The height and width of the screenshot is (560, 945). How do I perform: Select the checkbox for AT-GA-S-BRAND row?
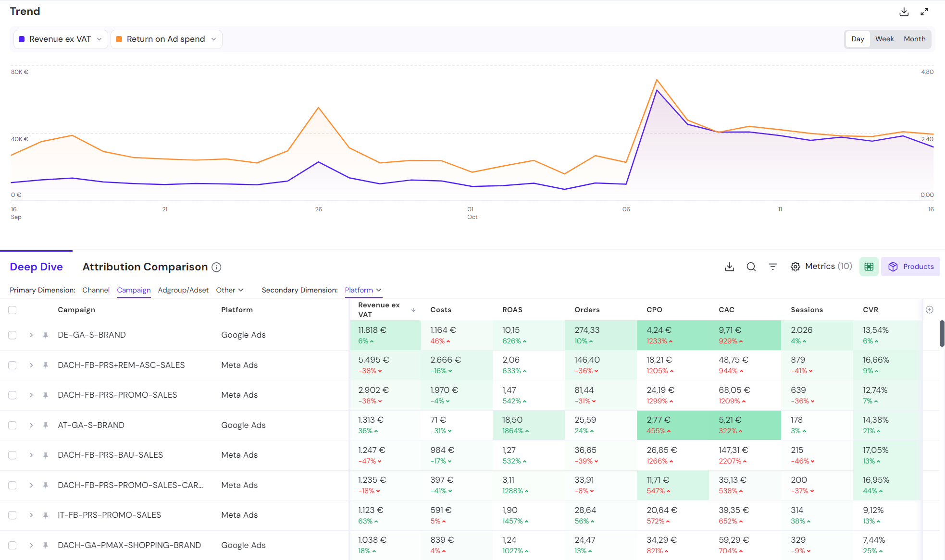pyautogui.click(x=12, y=425)
